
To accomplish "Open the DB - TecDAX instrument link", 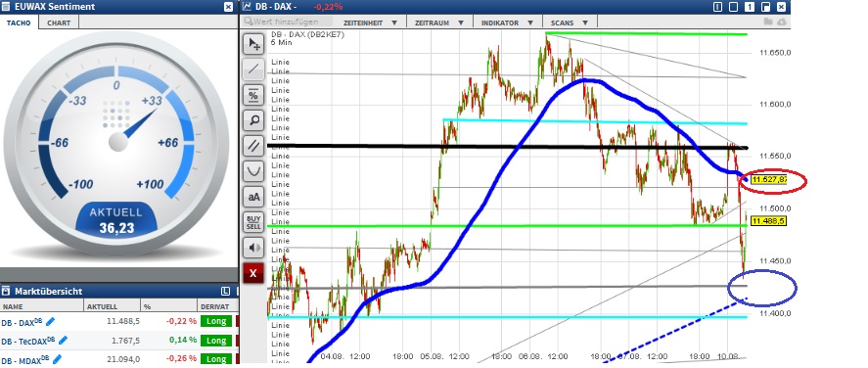I will 27,341.
